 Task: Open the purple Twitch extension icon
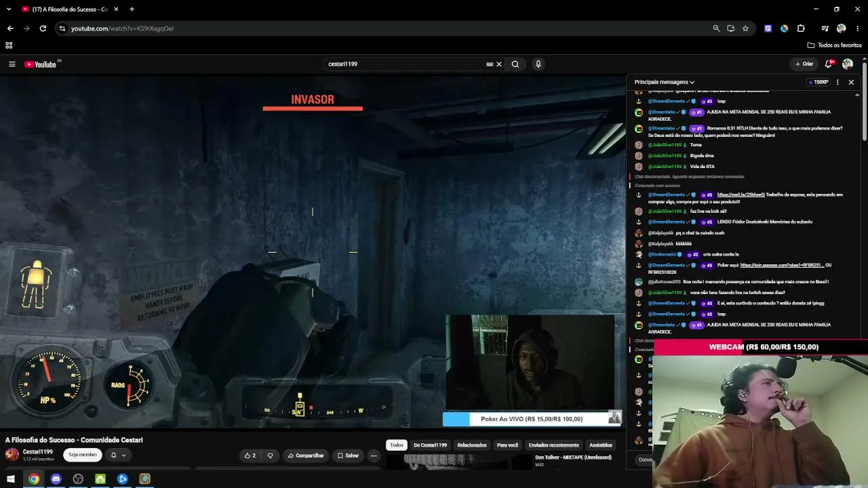tap(768, 28)
